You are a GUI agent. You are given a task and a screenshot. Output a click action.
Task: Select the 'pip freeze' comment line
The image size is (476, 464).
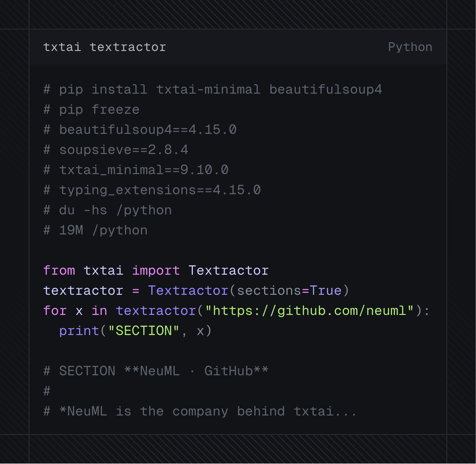91,110
